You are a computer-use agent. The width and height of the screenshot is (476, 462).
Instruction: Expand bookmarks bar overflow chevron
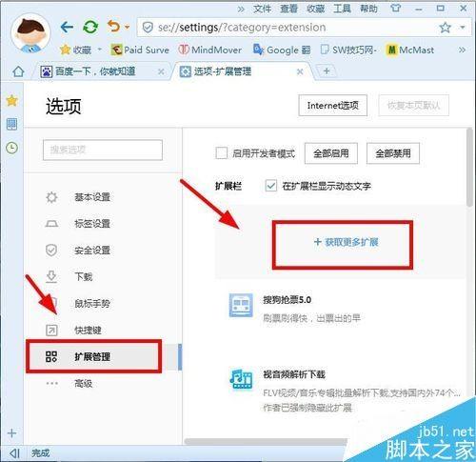click(x=462, y=50)
